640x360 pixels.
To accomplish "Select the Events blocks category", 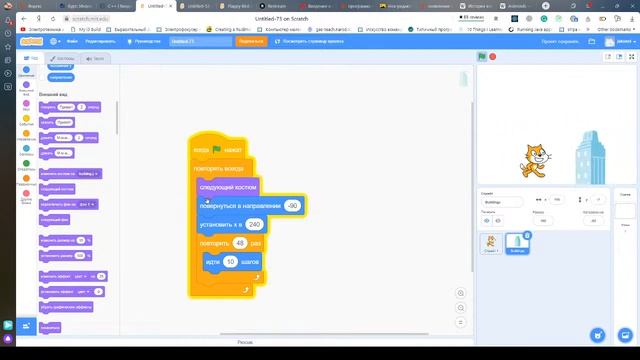I will click(x=26, y=120).
